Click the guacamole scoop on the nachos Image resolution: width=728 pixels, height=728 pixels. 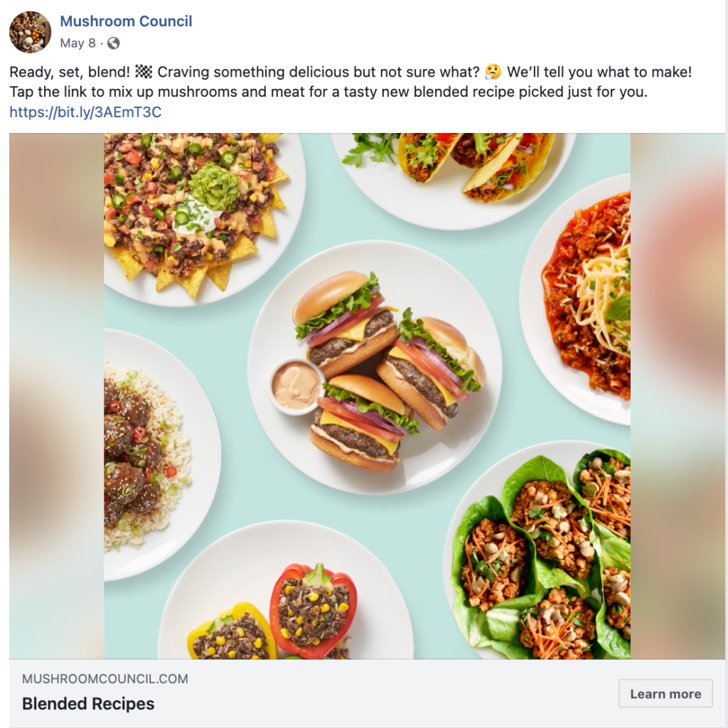coord(214,186)
